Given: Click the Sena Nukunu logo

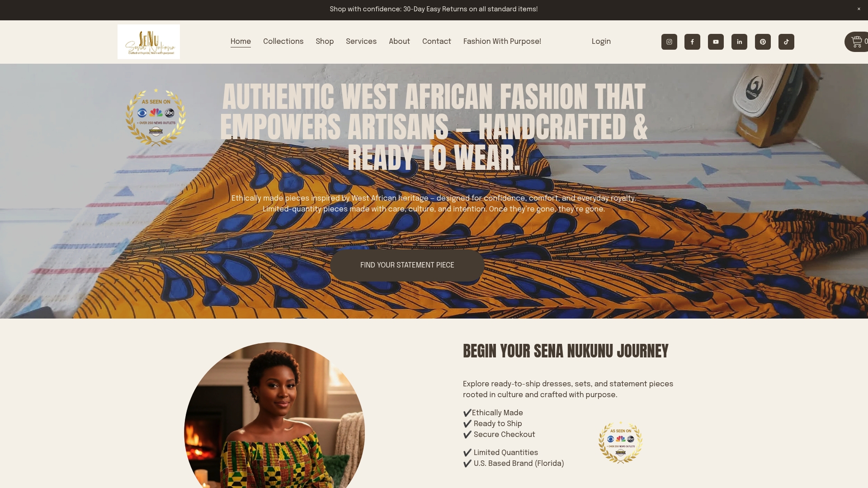Looking at the screenshot, I should point(149,42).
